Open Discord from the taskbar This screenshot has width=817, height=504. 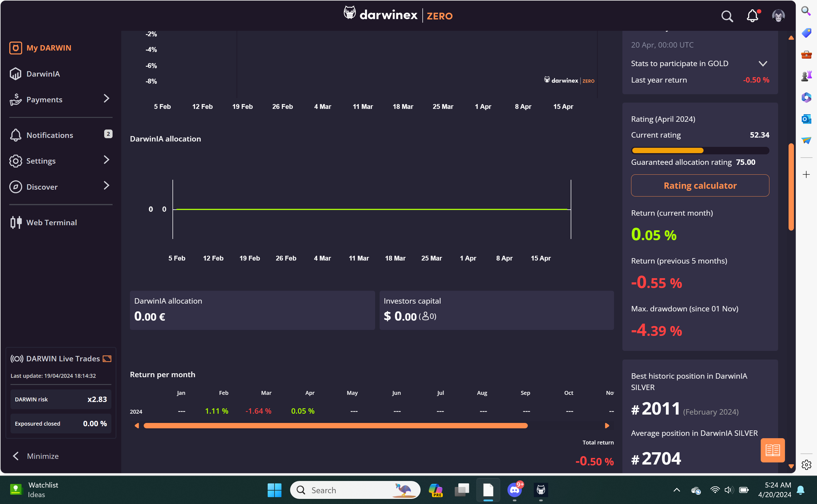515,490
